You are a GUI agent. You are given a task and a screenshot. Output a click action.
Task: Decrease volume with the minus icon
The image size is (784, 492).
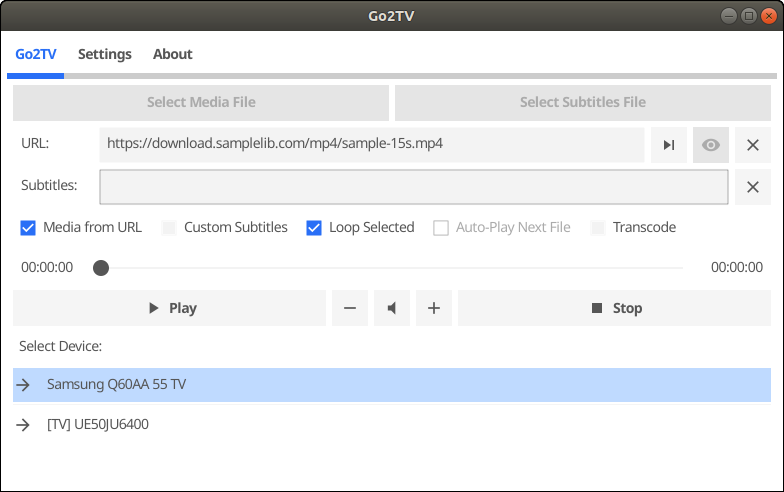[350, 308]
